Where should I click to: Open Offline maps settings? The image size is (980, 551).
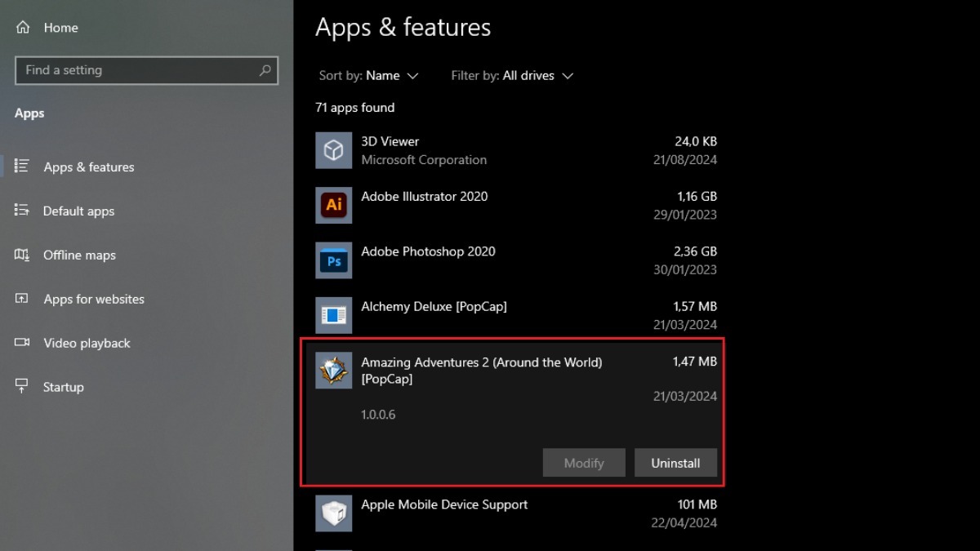point(79,255)
